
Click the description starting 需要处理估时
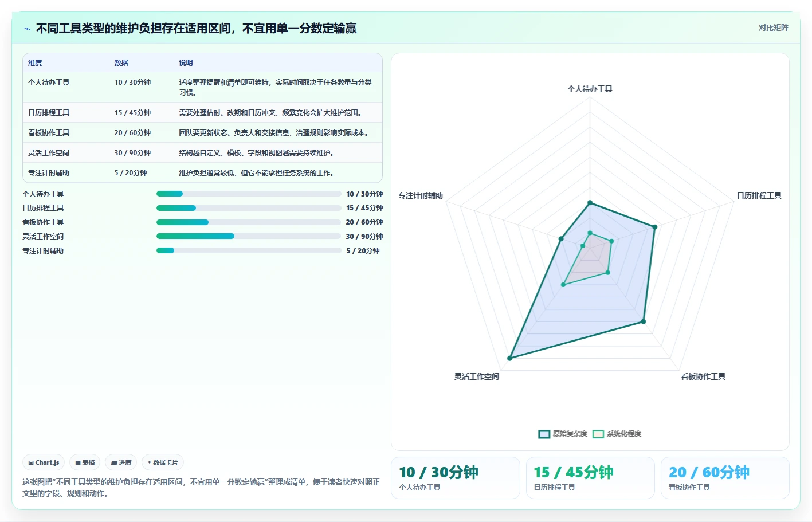272,113
